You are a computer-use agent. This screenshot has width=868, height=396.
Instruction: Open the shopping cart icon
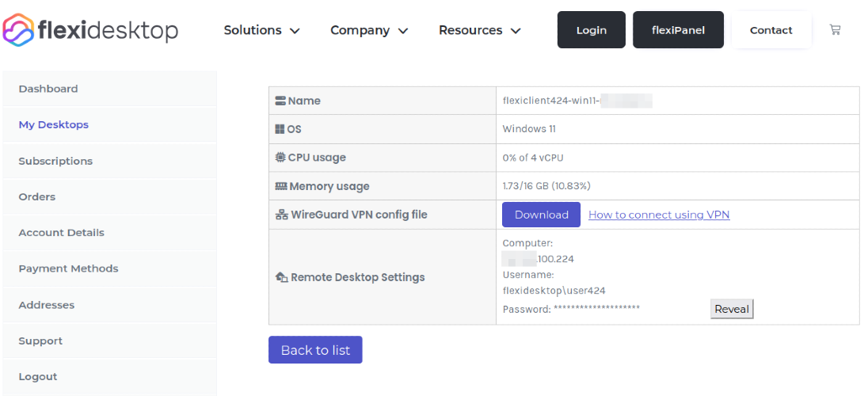[835, 30]
